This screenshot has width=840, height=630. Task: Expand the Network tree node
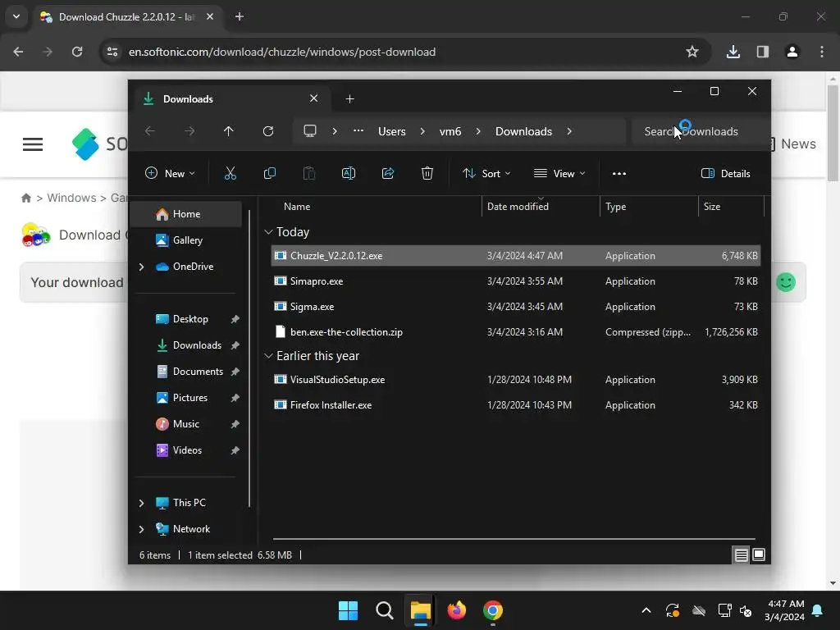coord(141,529)
